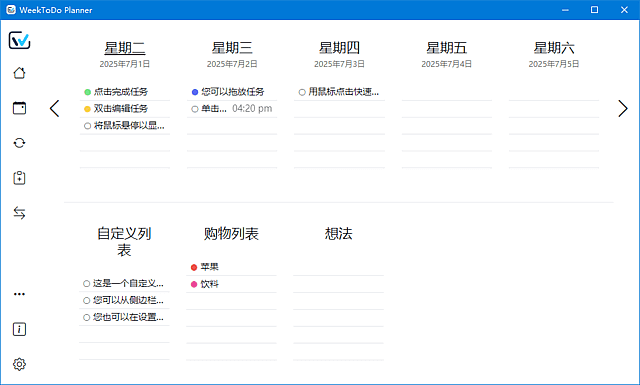Click the 点击完成任务 task text
The height and width of the screenshot is (385, 640).
pos(121,92)
